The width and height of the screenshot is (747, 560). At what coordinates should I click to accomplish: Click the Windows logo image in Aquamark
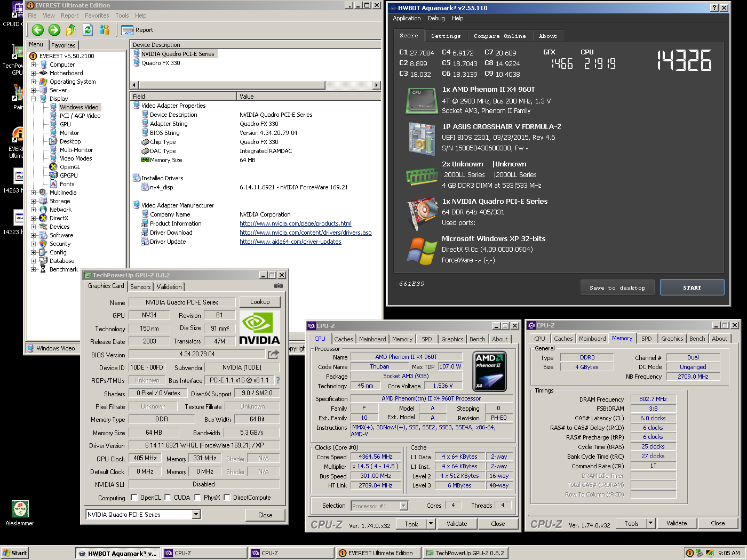click(422, 251)
